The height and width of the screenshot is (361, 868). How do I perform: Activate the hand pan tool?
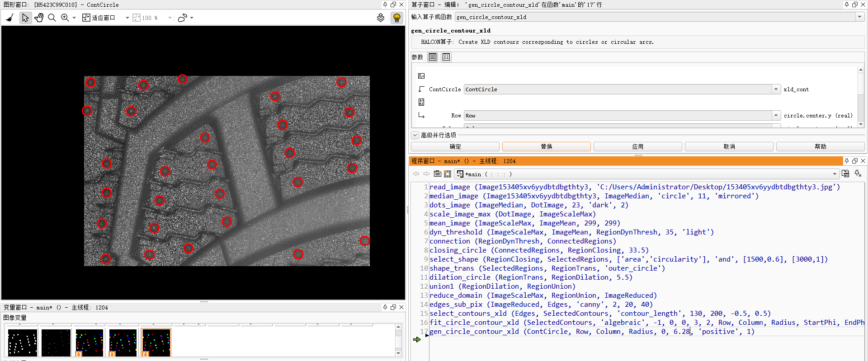(x=39, y=18)
